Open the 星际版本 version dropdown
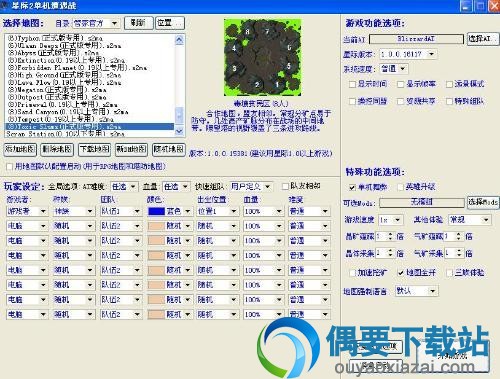This screenshot has width=500, height=379. click(408, 54)
